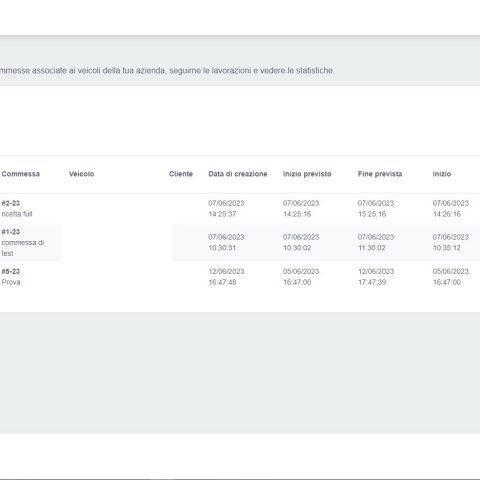Click planned end 07/06/2023 11:30:02 cell
This screenshot has height=480, width=480.
point(376,242)
